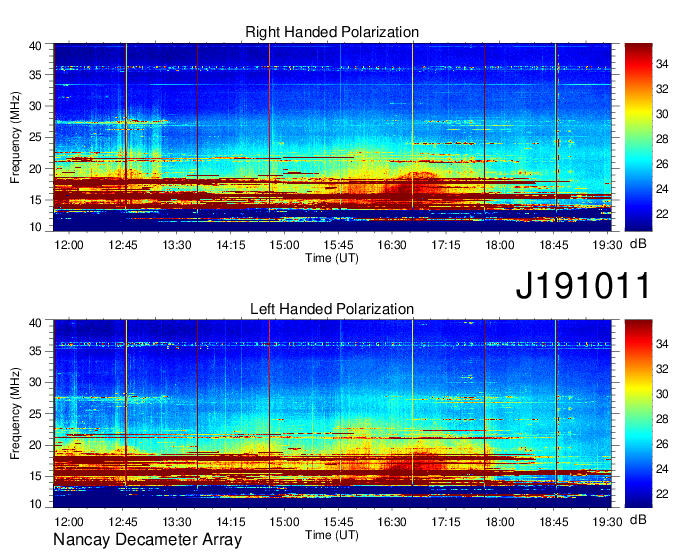Screen dimensions: 680x552
Task: Click the 15:00 tick of Left Handed plot
Action: [x=284, y=522]
